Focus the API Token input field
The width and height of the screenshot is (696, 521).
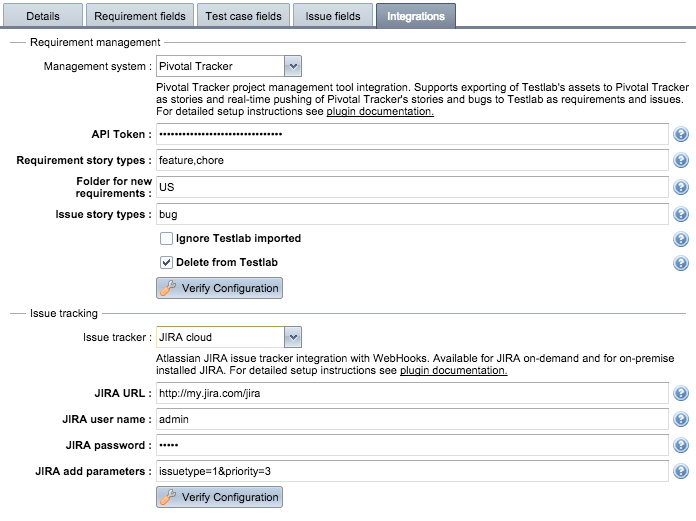tap(412, 134)
